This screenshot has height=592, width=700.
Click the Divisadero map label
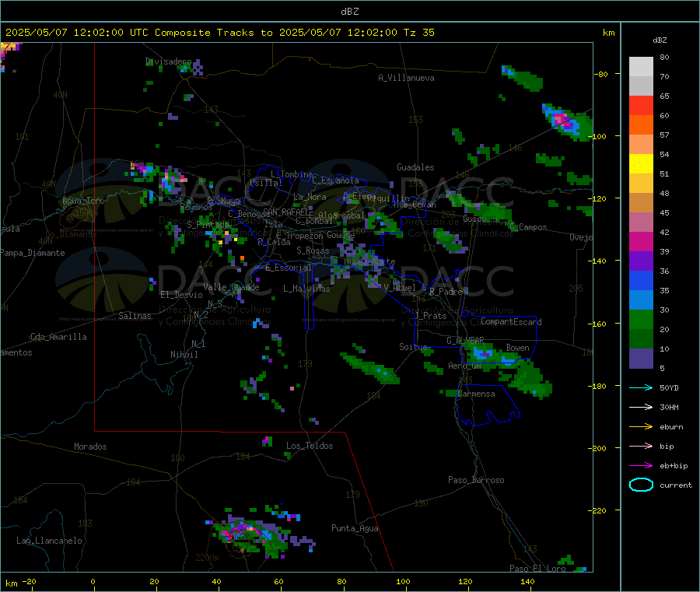coord(168,61)
